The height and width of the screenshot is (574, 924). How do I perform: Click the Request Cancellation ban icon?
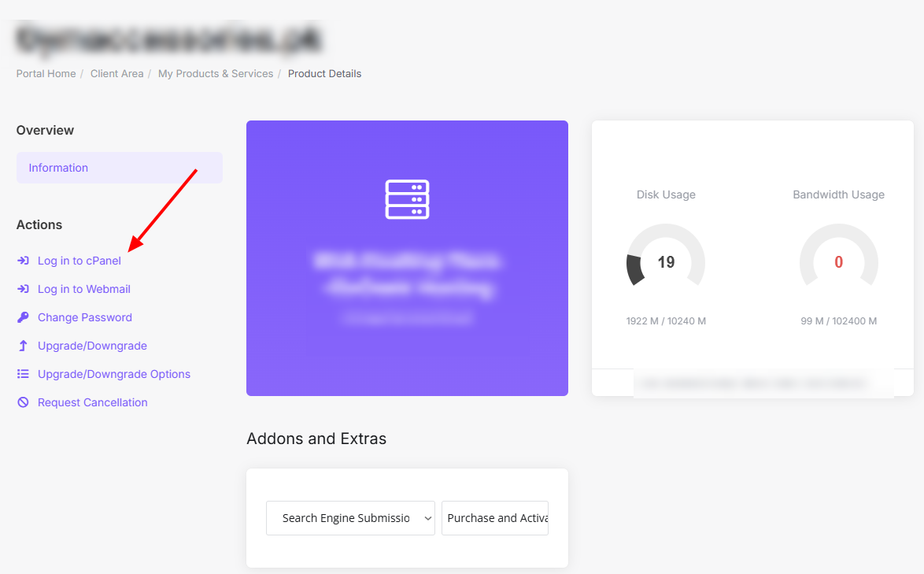coord(23,402)
